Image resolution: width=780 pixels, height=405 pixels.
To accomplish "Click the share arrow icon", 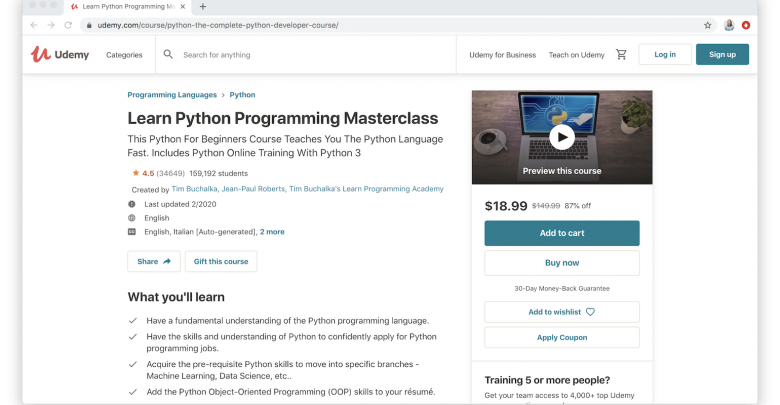I will click(x=167, y=261).
